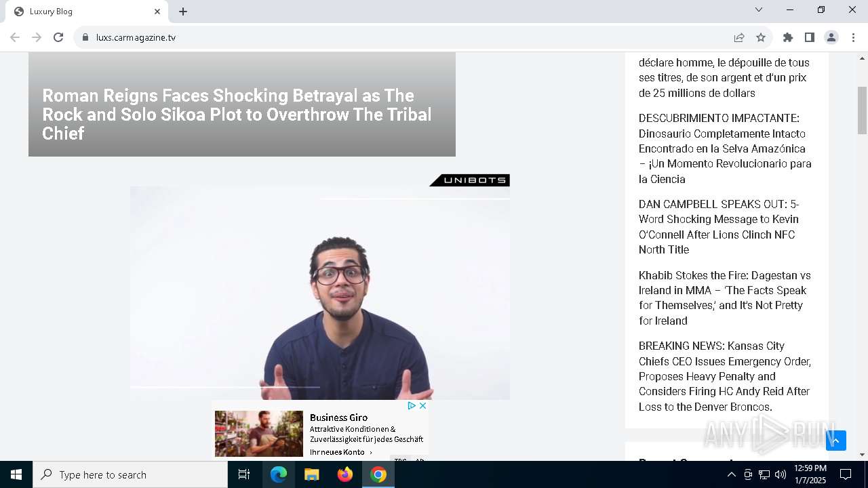Go back to the previous page
The height and width of the screenshot is (488, 868).
(x=15, y=37)
